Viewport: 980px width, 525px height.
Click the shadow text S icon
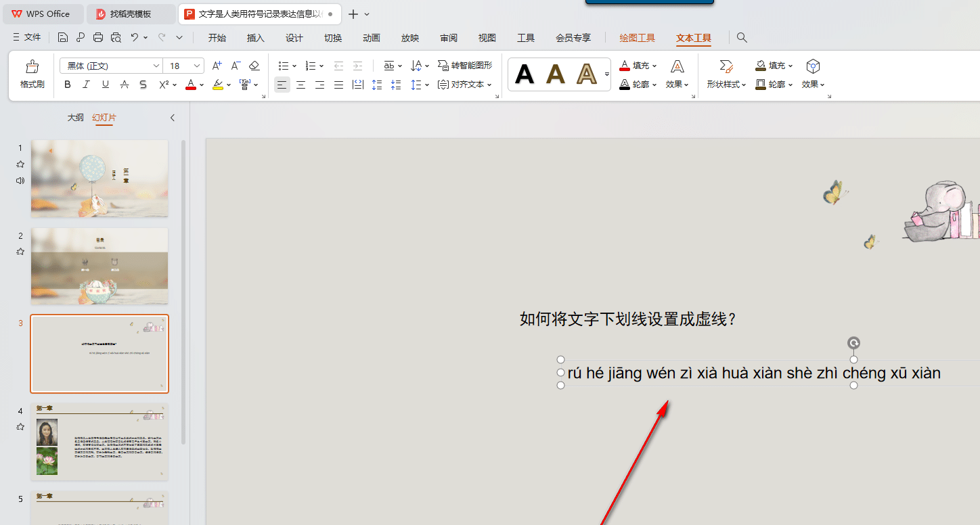point(143,85)
